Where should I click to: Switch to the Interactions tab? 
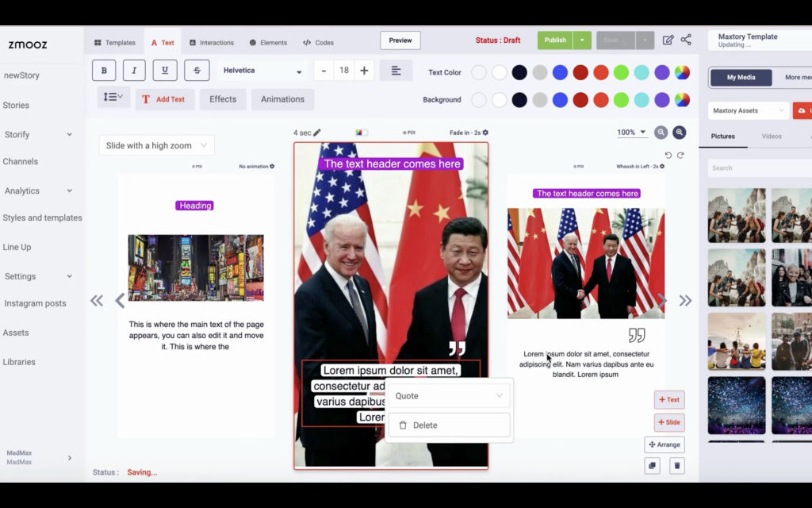[x=211, y=43]
